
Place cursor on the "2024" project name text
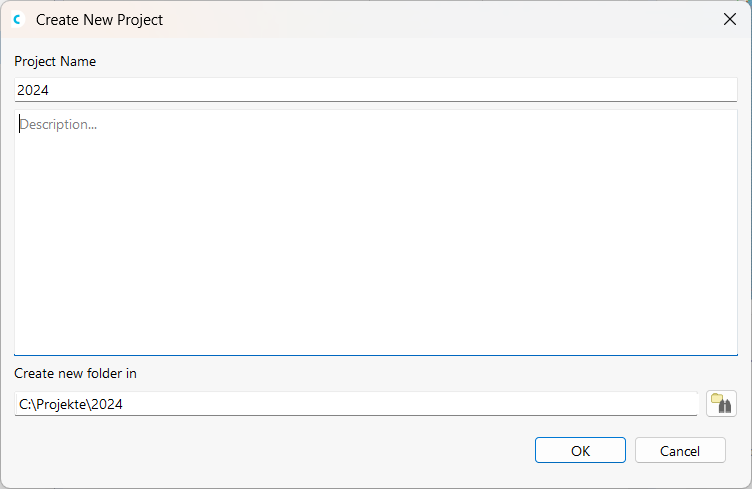(33, 90)
